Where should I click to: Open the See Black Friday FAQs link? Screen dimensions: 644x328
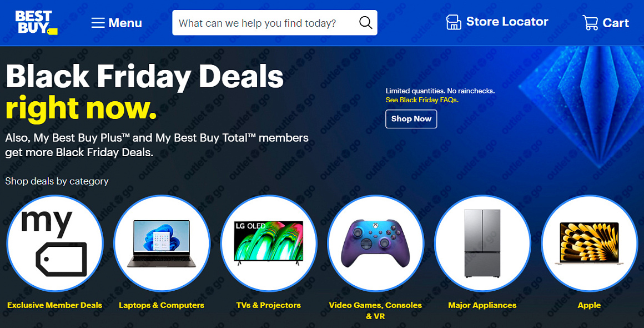[422, 100]
